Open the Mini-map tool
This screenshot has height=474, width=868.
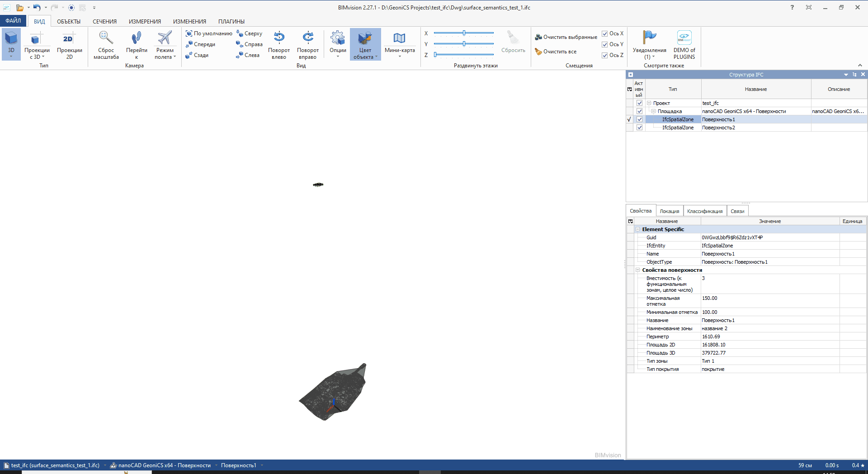point(399,39)
